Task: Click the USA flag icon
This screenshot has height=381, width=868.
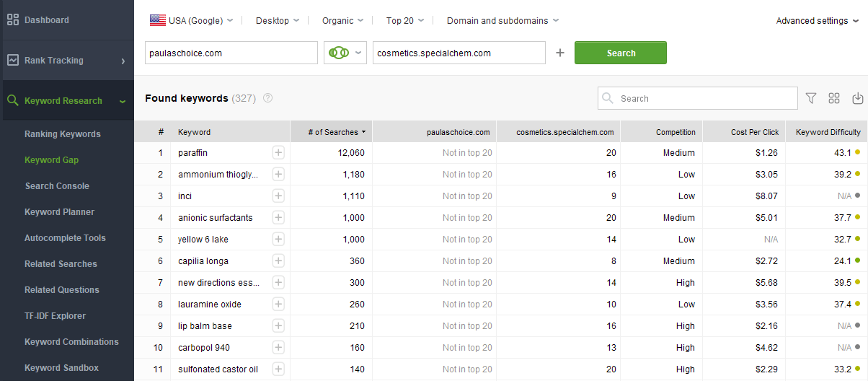Action: (x=158, y=20)
